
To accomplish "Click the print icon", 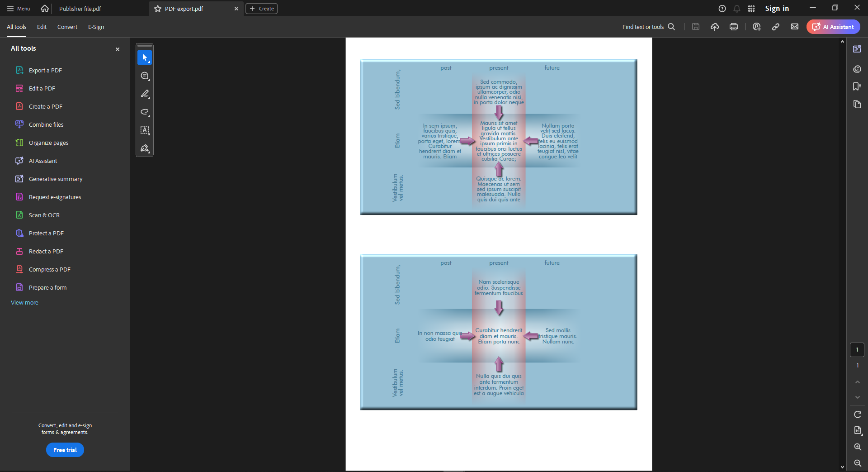I will coord(734,27).
